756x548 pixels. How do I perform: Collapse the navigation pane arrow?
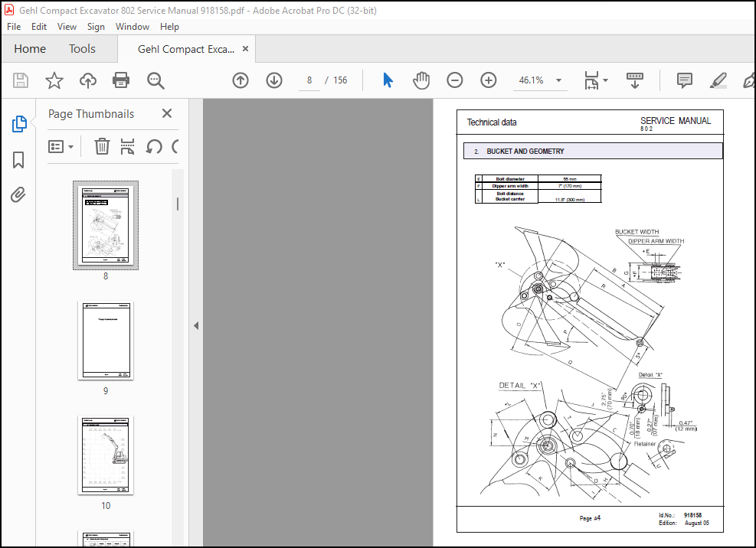(196, 326)
